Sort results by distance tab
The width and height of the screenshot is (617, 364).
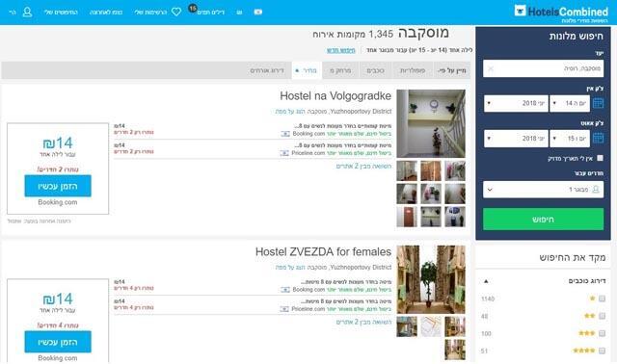(340, 70)
